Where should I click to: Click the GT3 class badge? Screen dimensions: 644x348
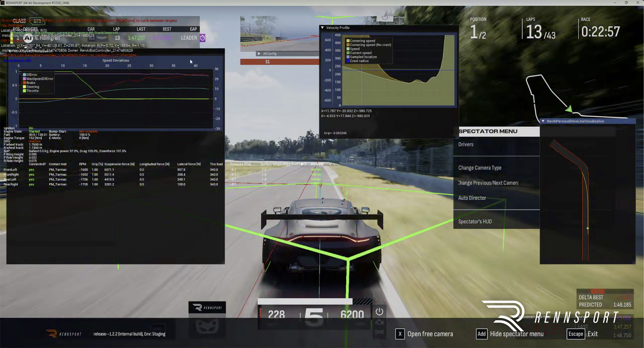tap(37, 21)
